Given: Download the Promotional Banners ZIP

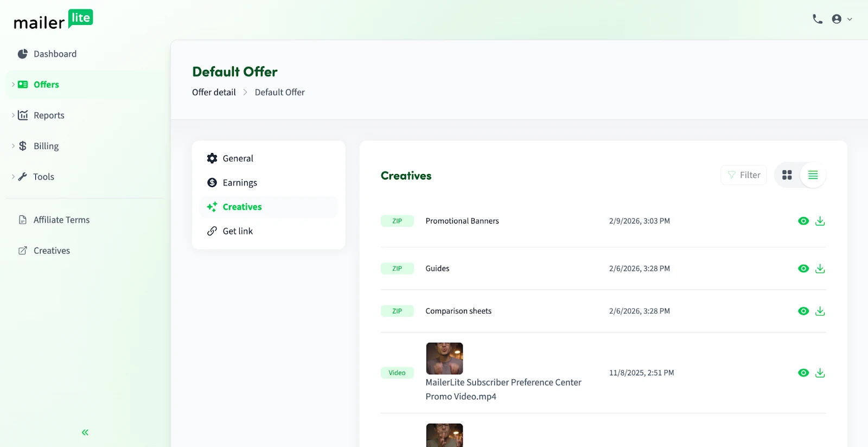Looking at the screenshot, I should 820,221.
